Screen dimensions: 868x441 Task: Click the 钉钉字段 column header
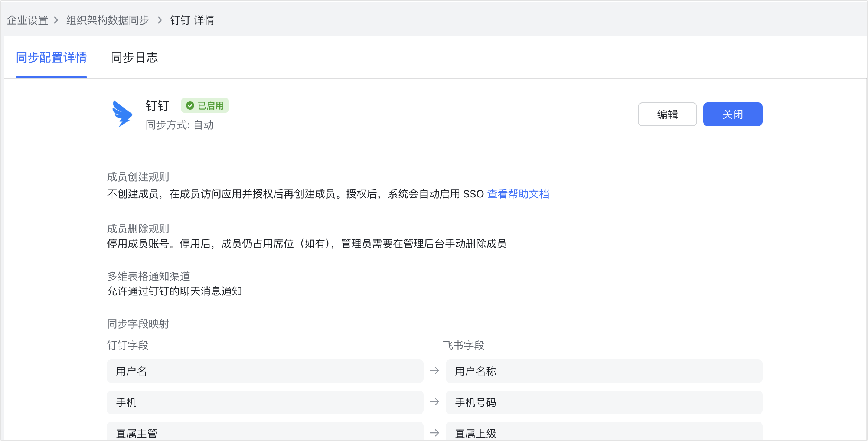(x=128, y=345)
